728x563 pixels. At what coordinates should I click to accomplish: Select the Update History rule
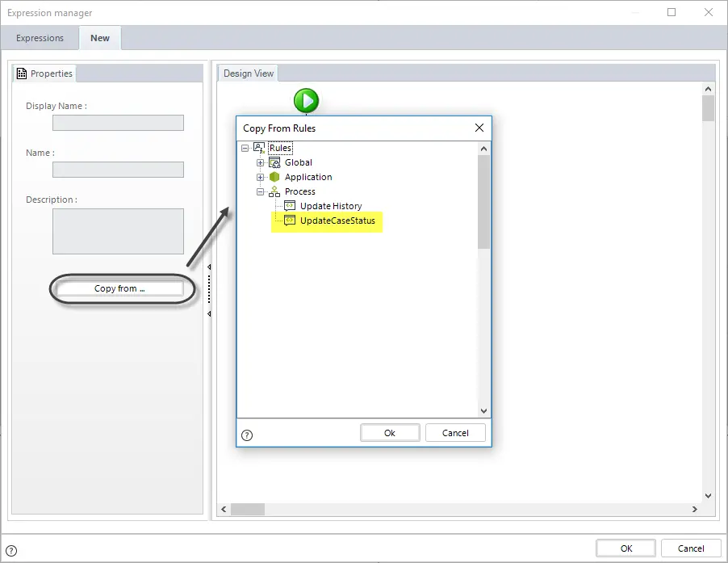(x=331, y=206)
